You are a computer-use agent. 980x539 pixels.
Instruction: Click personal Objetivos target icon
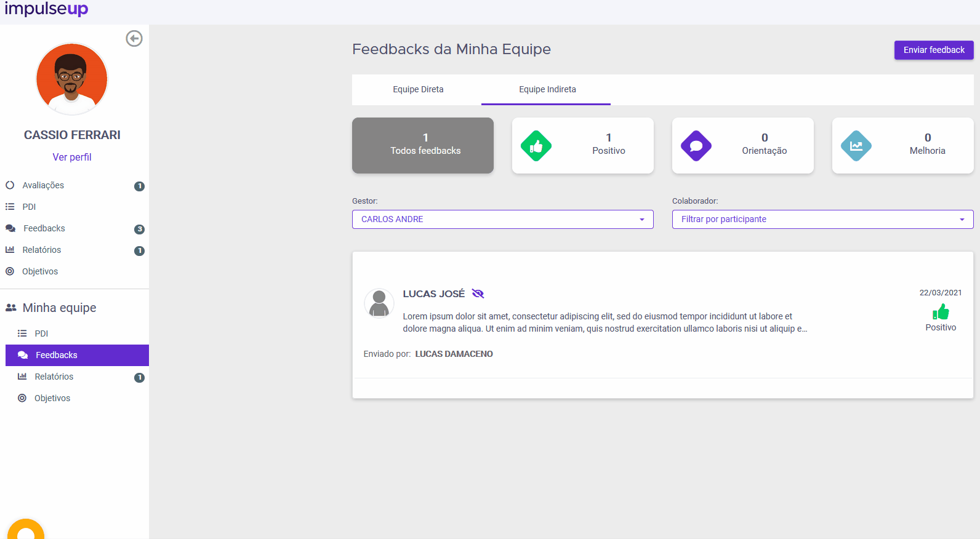coord(10,271)
